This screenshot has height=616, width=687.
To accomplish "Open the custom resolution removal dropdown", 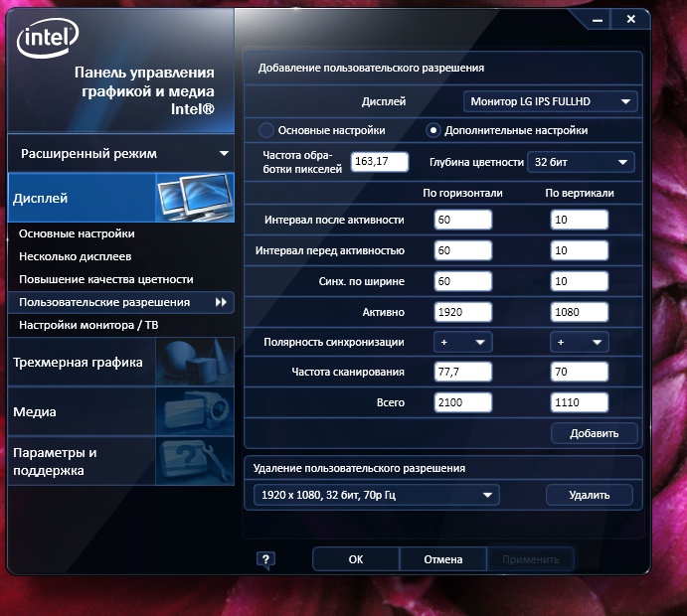I will [x=377, y=495].
